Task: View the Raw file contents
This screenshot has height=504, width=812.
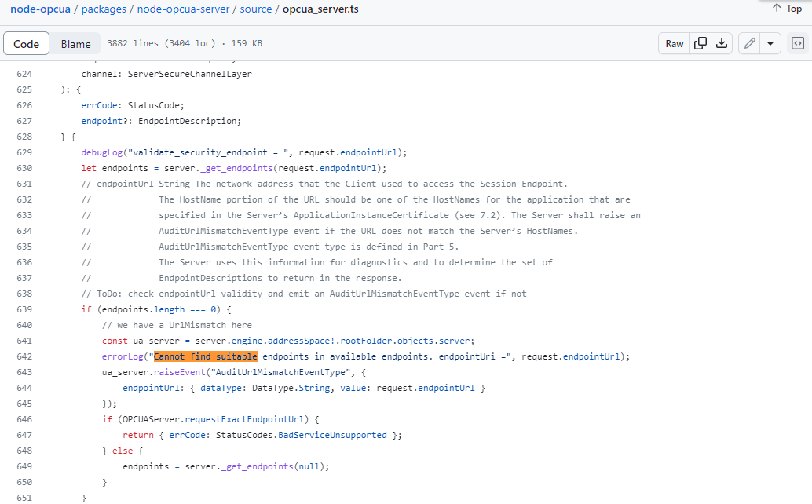Action: pos(674,43)
